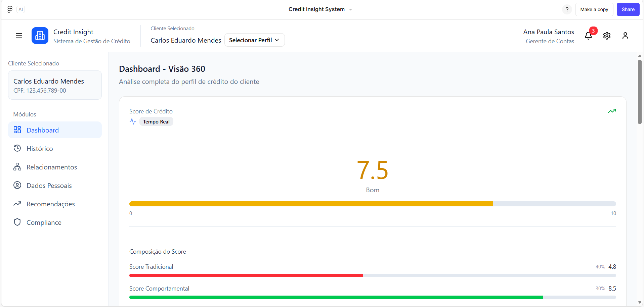Click the Score Comportamental 30% weight
The image size is (644, 307).
click(x=600, y=289)
